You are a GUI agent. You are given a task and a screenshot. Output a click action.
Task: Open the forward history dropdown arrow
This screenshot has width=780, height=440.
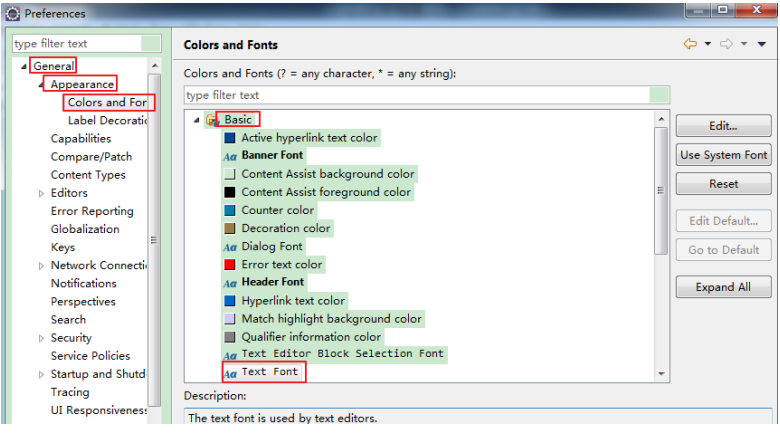tap(744, 44)
